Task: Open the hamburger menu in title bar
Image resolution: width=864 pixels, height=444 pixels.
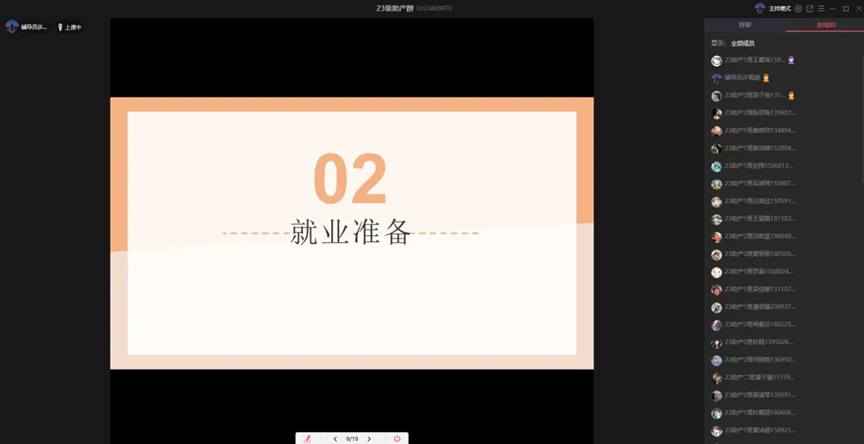Action: pos(821,8)
